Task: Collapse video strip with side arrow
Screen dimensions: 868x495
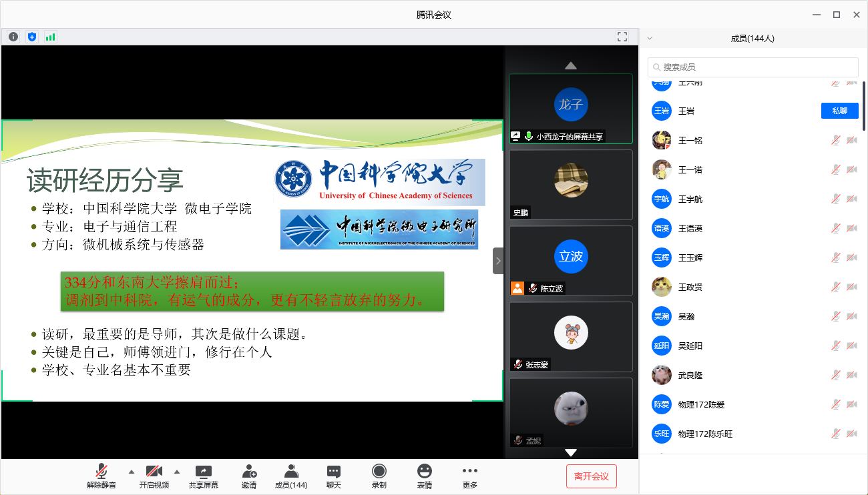Action: coord(498,261)
